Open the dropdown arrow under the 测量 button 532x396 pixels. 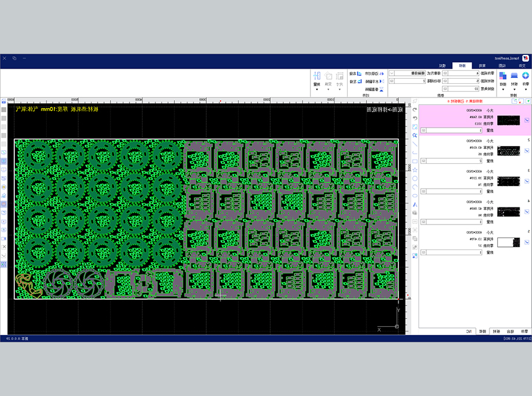coord(317,90)
